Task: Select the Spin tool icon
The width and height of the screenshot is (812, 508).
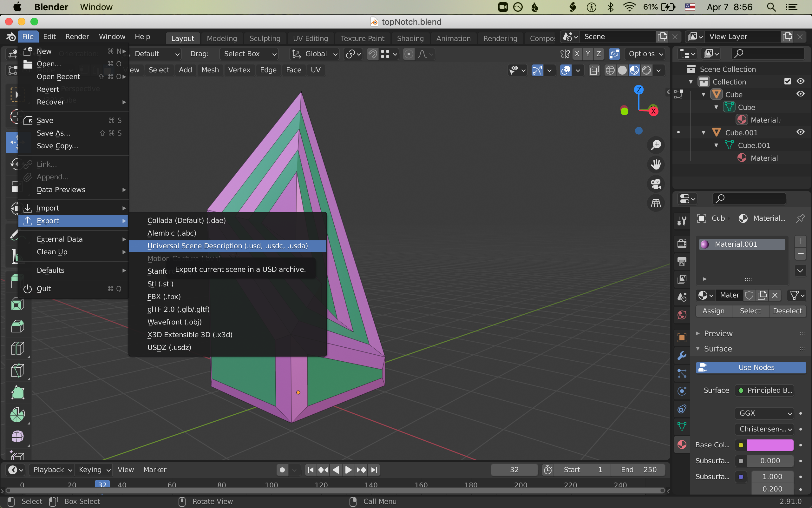Action: (17, 415)
